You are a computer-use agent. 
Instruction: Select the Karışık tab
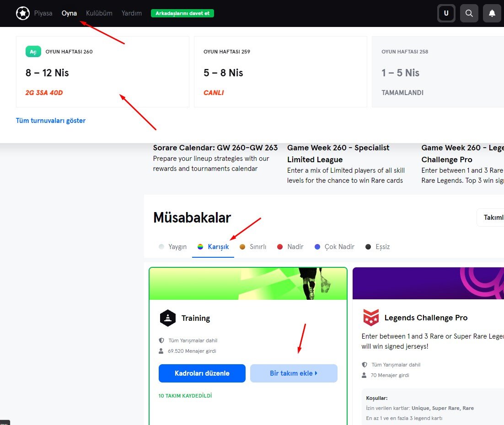click(213, 247)
